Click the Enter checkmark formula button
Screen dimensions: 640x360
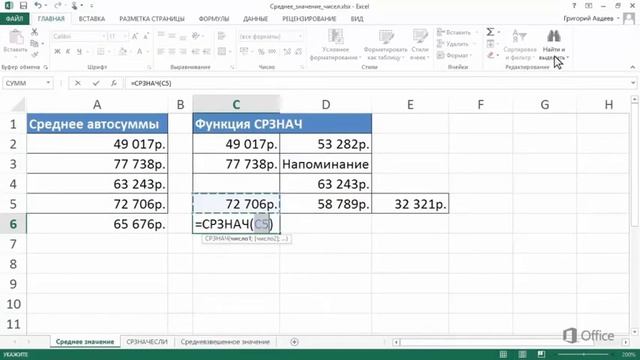tap(96, 83)
